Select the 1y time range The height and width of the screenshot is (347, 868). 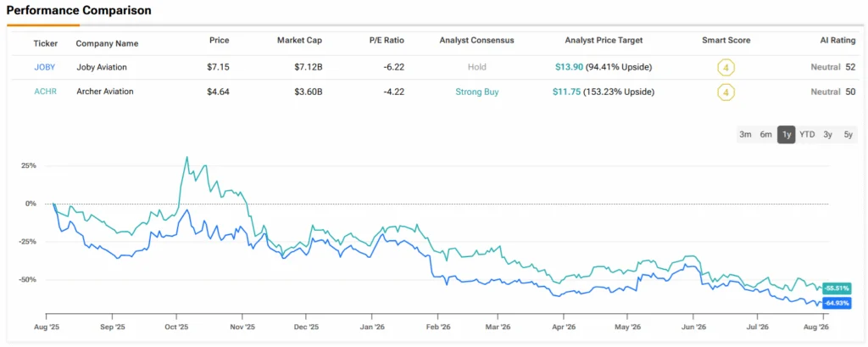786,135
